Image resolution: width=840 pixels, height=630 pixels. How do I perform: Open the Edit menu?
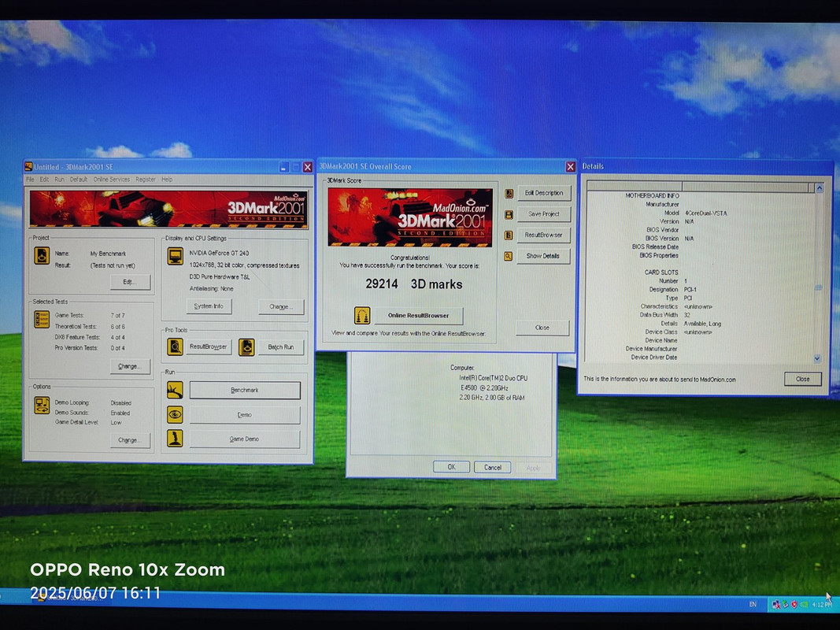pos(44,180)
